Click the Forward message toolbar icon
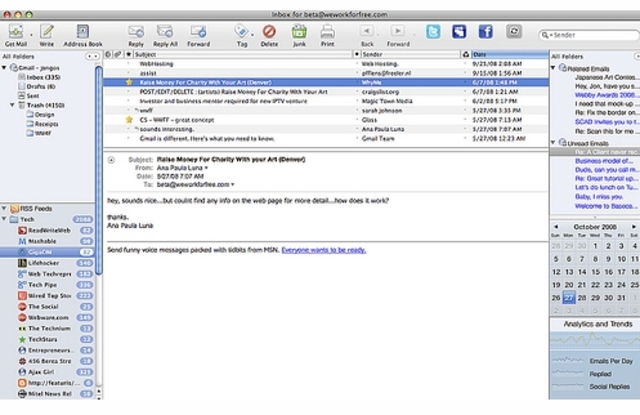The height and width of the screenshot is (415, 640). click(x=198, y=31)
